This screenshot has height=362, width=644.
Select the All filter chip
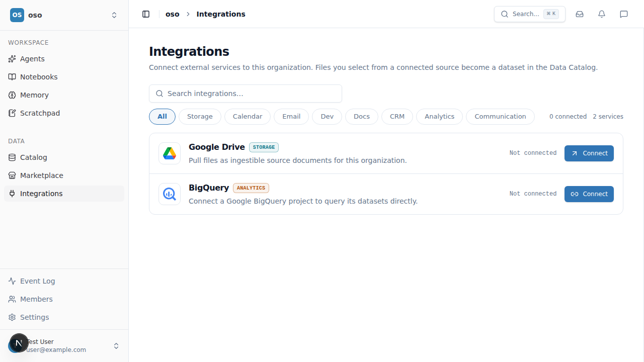point(162,117)
